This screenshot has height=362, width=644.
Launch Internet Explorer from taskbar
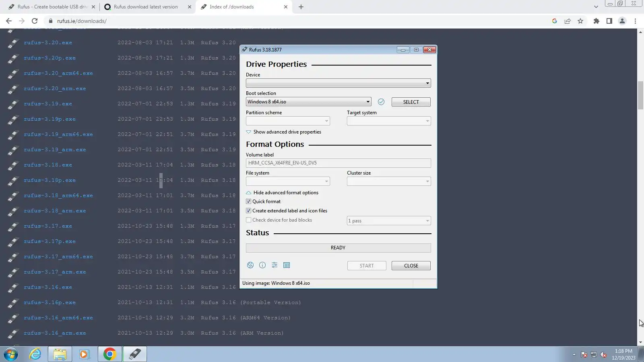tap(35, 354)
